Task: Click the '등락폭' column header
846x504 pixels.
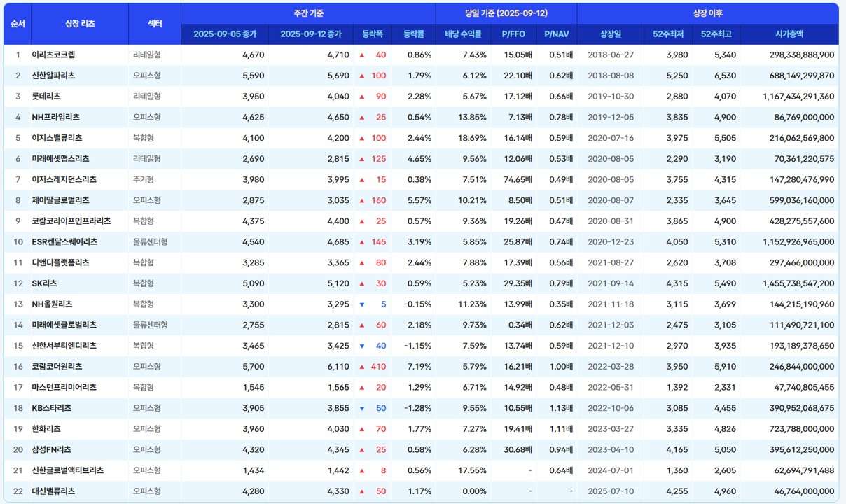Action: 373,34
